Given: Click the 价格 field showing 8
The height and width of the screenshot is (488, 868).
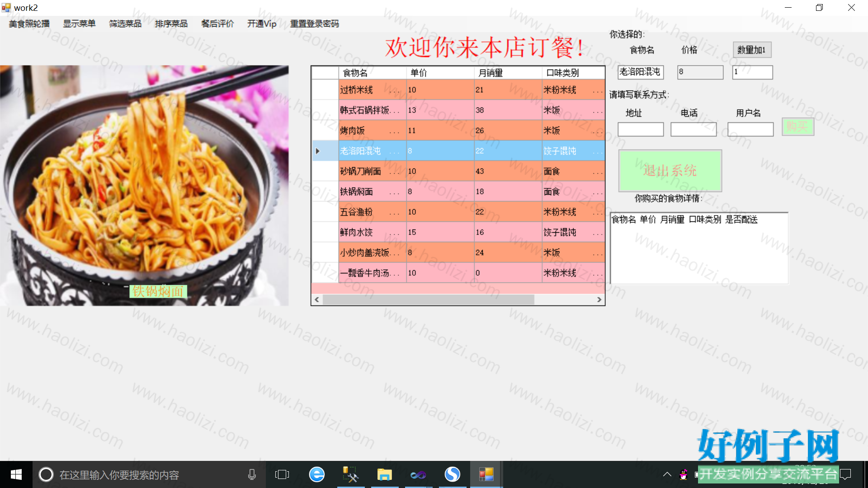Looking at the screenshot, I should pos(700,72).
